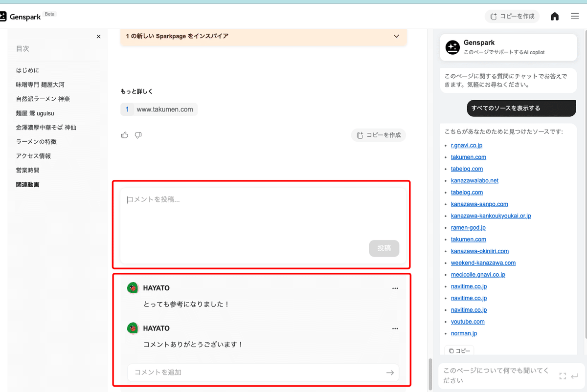Open norman.jp source link
Screen dimensions: 587x392
464,333
